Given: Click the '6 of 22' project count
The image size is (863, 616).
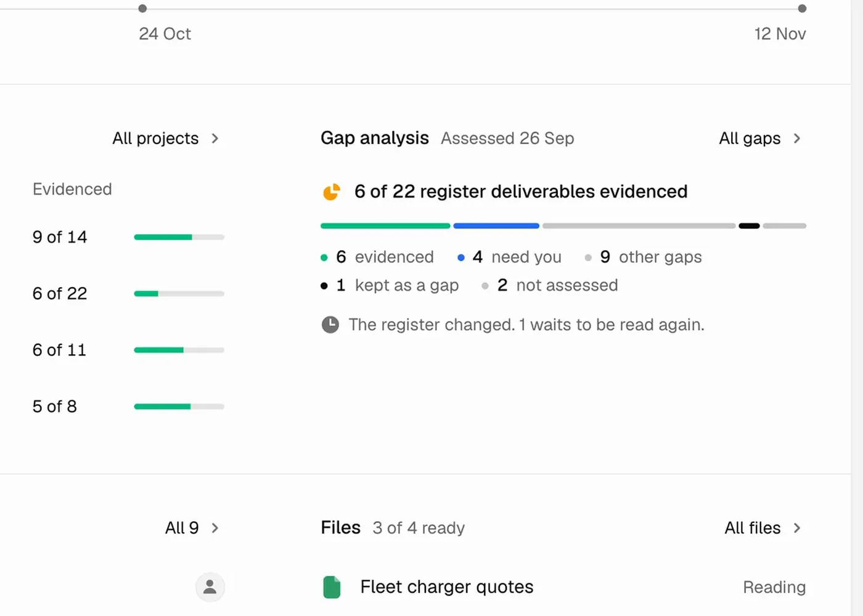Looking at the screenshot, I should tap(60, 294).
